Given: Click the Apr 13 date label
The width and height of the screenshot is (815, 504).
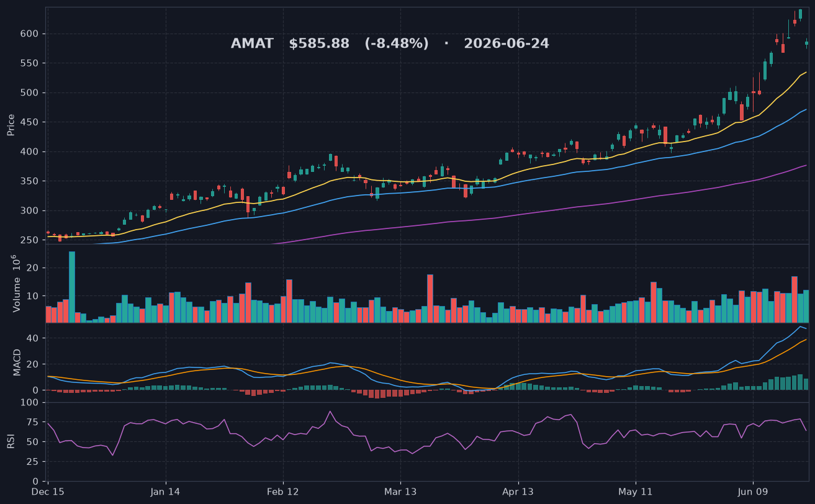Looking at the screenshot, I should coord(518,492).
